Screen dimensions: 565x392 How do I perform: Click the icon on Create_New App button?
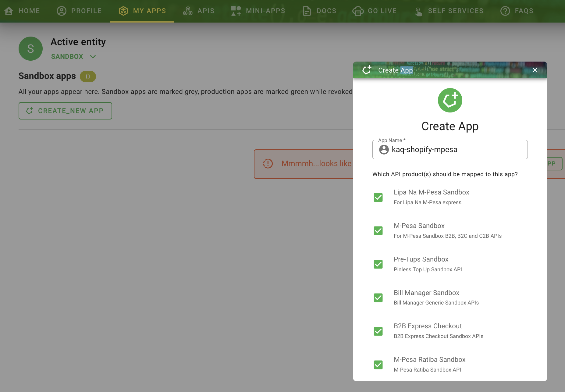[x=30, y=111]
